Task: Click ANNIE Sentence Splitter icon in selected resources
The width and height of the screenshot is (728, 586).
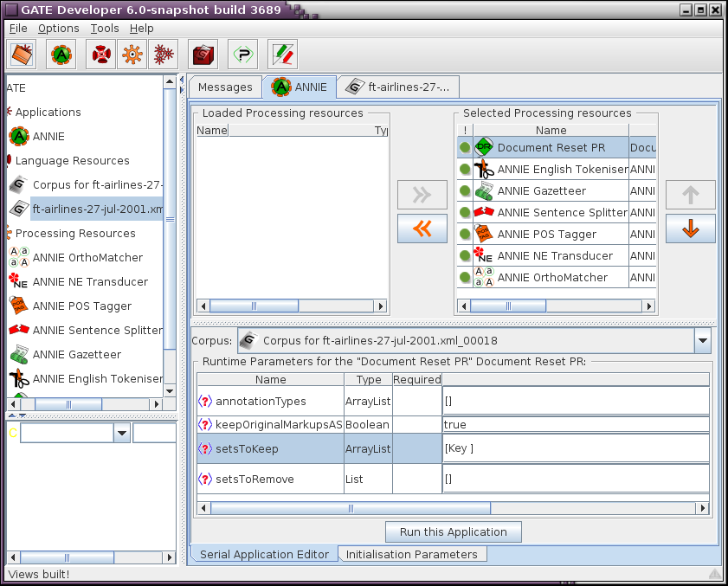Action: pyautogui.click(x=484, y=212)
